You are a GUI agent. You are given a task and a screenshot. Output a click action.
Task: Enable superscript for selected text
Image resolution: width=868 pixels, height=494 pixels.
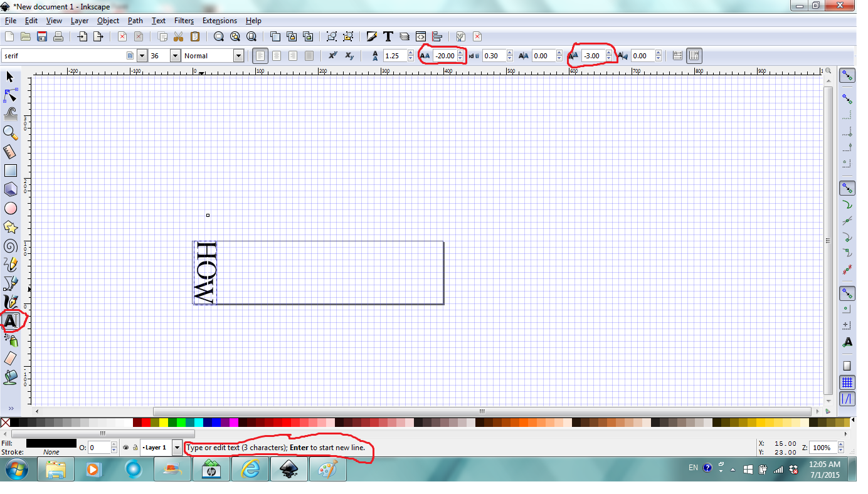[332, 56]
